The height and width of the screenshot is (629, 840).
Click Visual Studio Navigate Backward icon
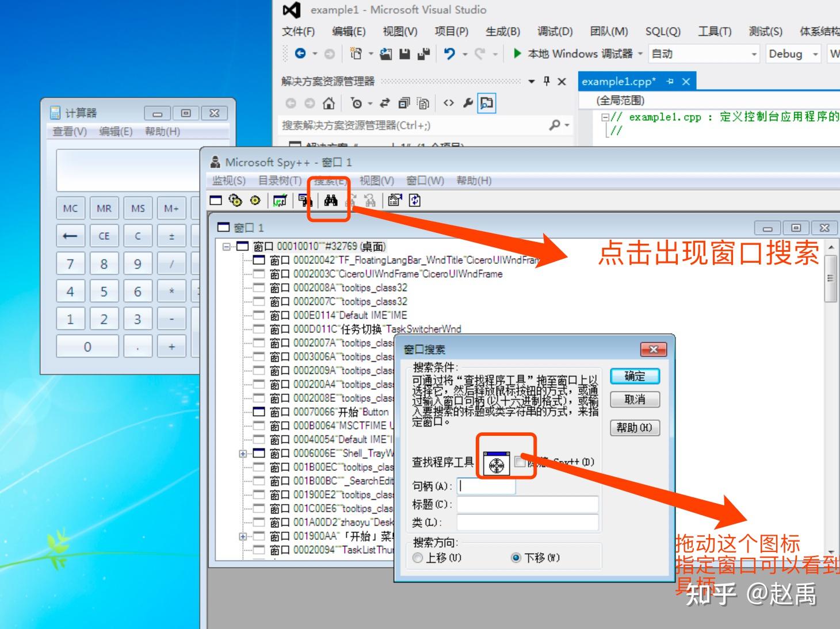300,53
